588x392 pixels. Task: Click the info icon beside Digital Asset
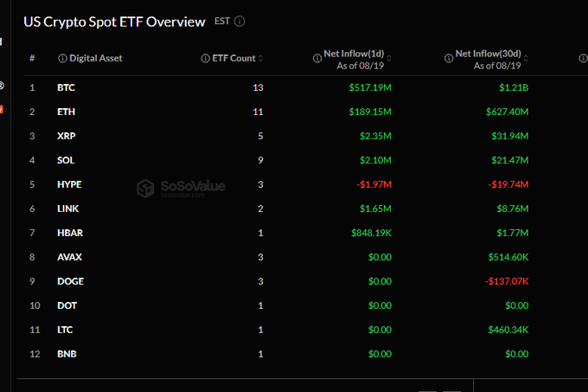(x=62, y=59)
